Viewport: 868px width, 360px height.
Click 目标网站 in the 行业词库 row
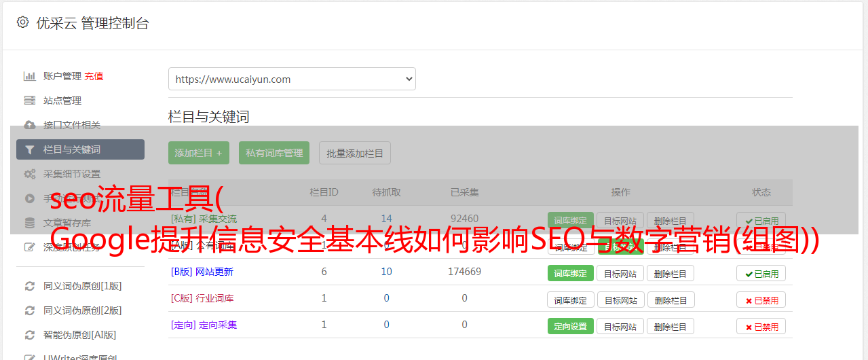(620, 300)
